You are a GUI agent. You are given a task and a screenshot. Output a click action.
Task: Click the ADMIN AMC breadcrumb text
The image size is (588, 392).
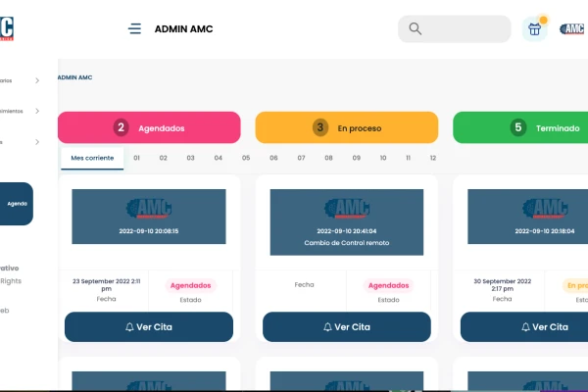tap(74, 77)
